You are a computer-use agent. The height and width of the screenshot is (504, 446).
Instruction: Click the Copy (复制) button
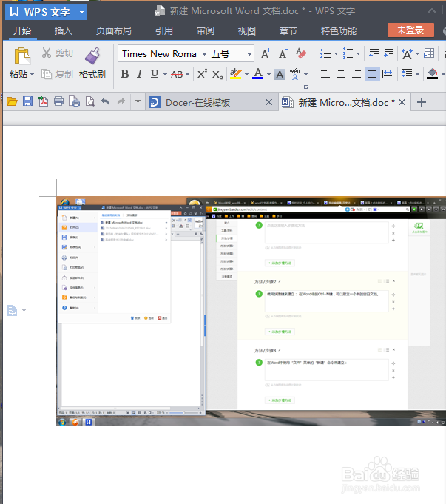click(x=58, y=75)
